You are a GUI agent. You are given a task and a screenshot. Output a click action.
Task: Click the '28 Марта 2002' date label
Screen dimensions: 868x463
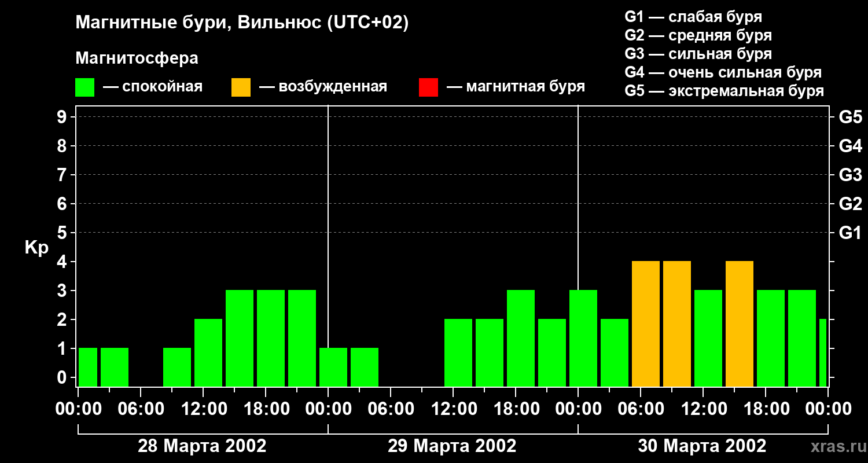(202, 446)
